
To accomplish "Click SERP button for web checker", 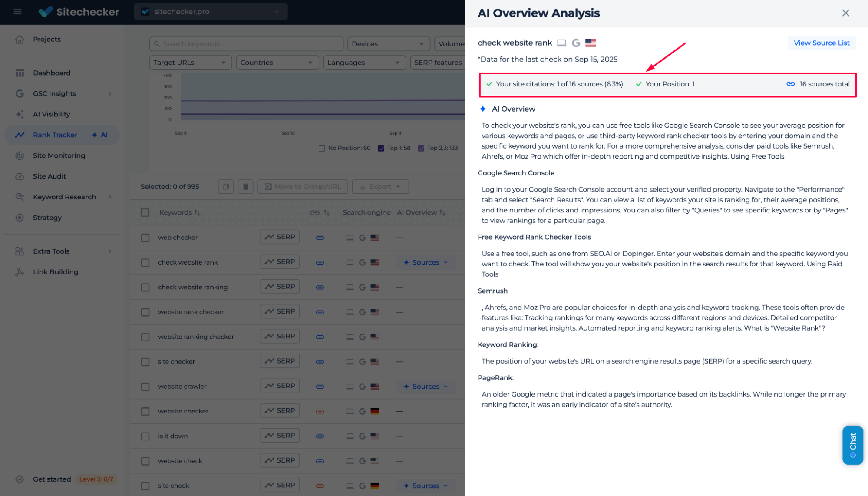I will [x=280, y=237].
